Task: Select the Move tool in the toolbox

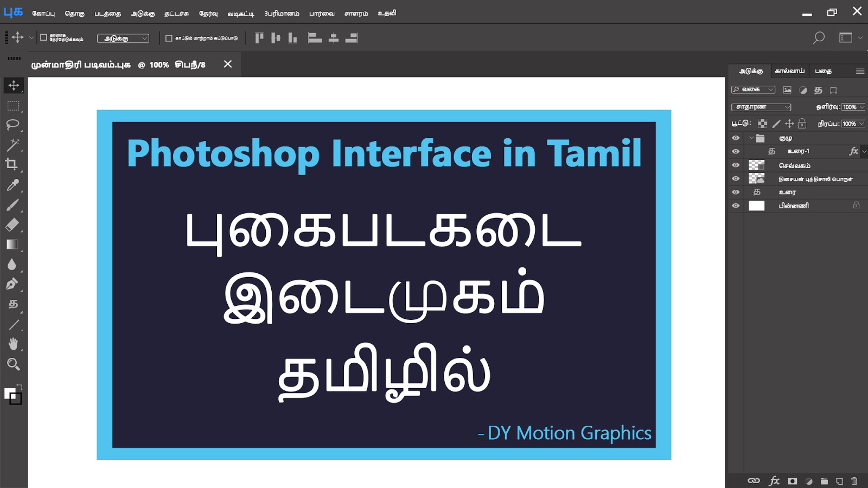Action: 14,85
